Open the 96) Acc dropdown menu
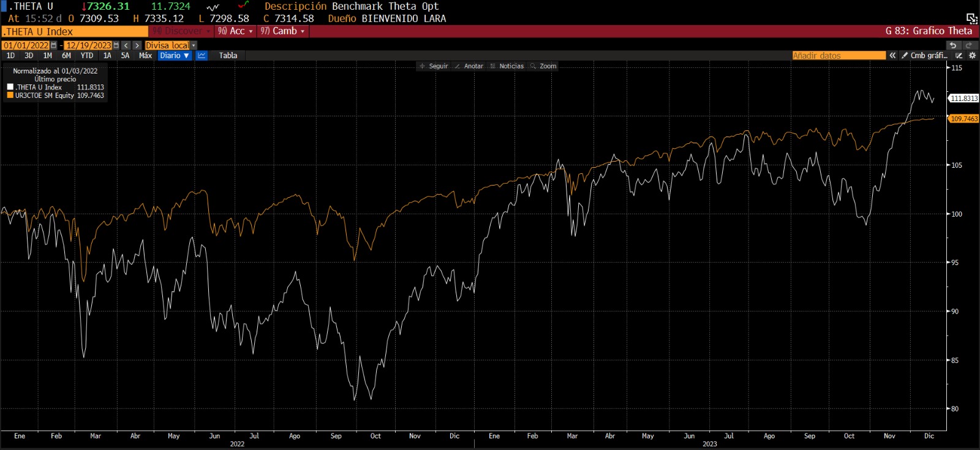This screenshot has height=450, width=980. click(235, 31)
